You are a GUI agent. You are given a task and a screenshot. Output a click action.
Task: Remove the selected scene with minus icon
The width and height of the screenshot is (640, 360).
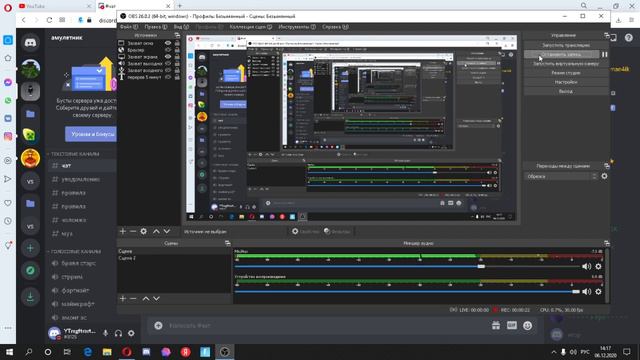133,299
